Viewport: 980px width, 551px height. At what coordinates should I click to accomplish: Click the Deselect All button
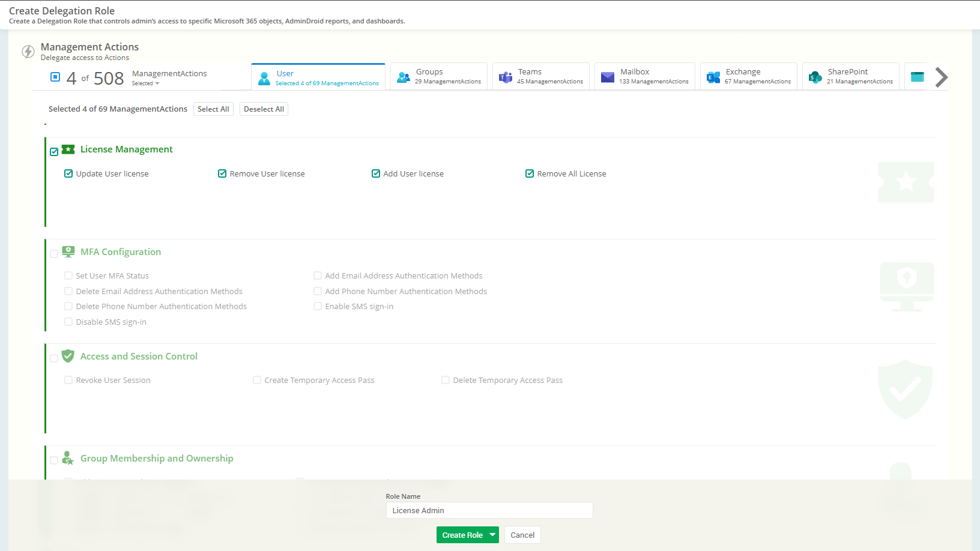click(x=264, y=109)
